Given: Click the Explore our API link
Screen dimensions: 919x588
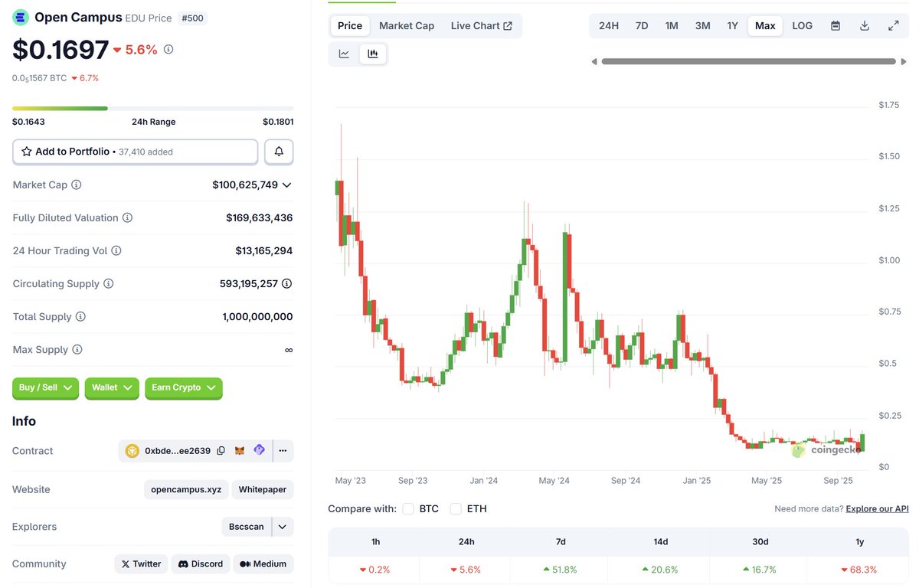Looking at the screenshot, I should 877,509.
